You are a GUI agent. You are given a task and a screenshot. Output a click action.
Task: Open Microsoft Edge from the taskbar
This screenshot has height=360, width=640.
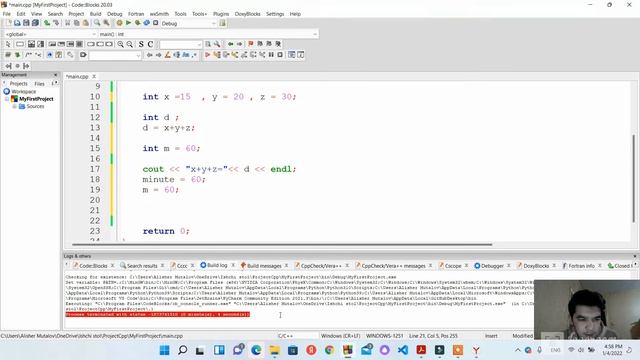256,350
